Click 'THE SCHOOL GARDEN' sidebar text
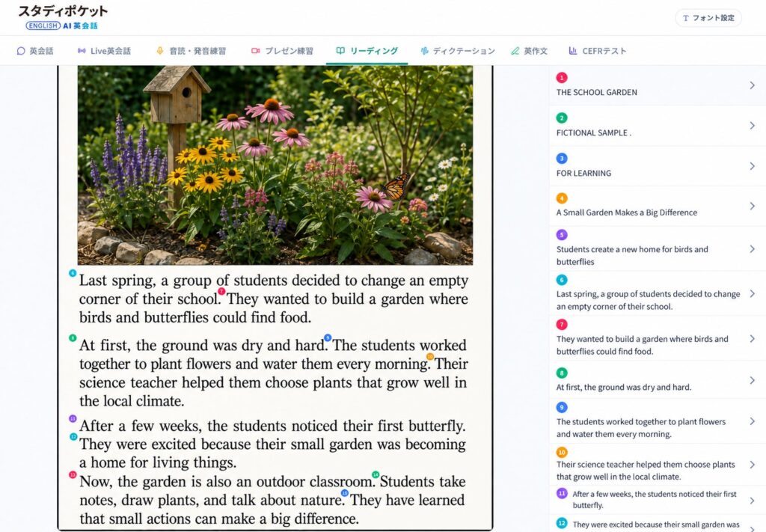This screenshot has height=532, width=766. (x=596, y=92)
